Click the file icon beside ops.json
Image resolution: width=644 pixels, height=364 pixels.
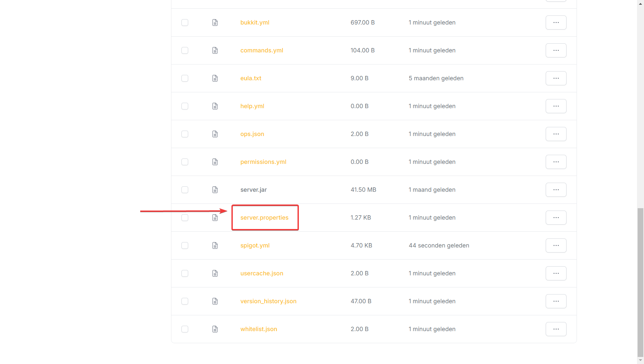click(x=215, y=134)
